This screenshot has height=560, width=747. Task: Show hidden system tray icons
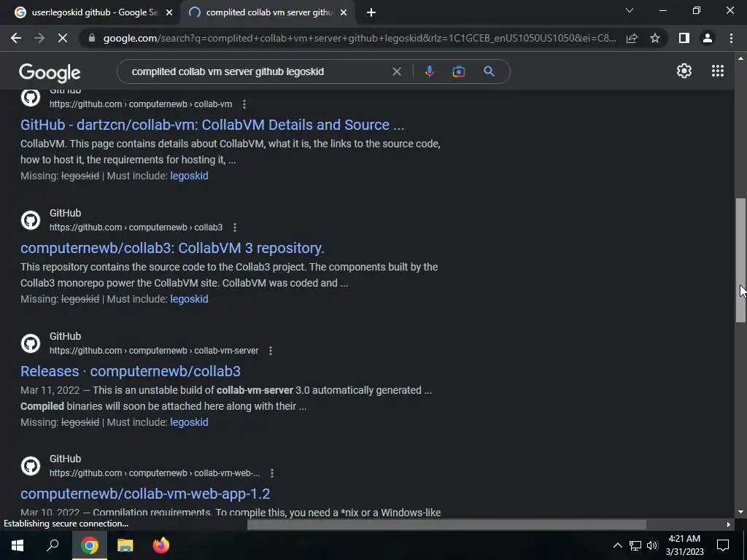pos(617,545)
